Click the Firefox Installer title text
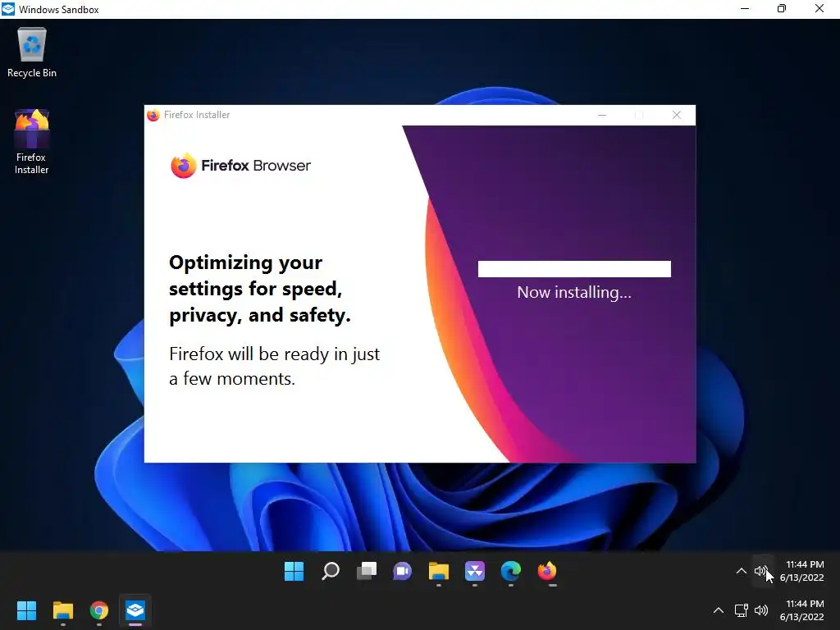Image resolution: width=840 pixels, height=630 pixels. [x=197, y=115]
